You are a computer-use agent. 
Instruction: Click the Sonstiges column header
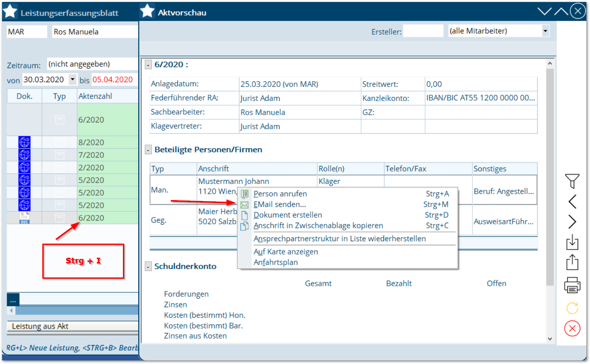coord(505,169)
